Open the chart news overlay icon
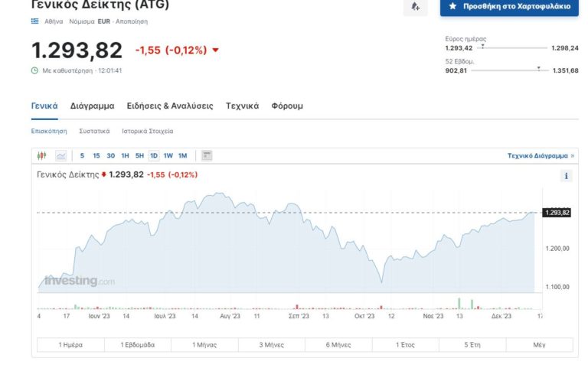Screen dimensions: 588x368 [x=206, y=156]
